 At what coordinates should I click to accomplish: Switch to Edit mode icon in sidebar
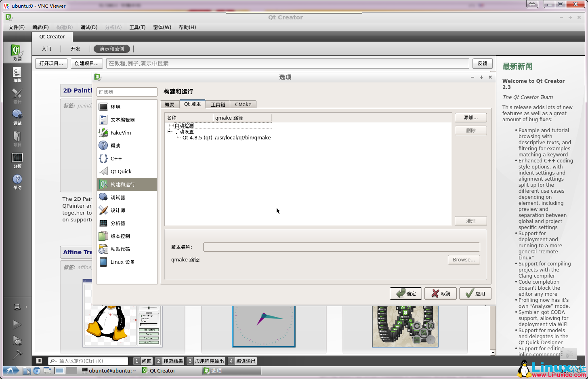(17, 74)
